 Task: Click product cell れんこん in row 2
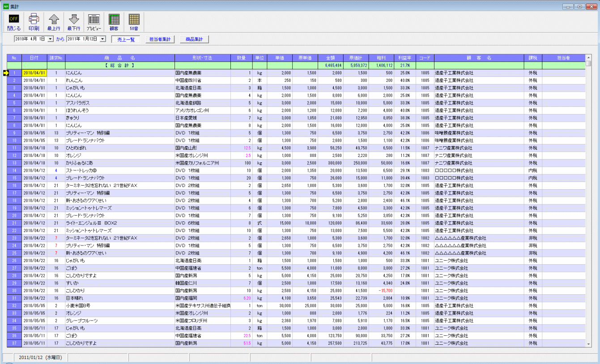[x=119, y=80]
